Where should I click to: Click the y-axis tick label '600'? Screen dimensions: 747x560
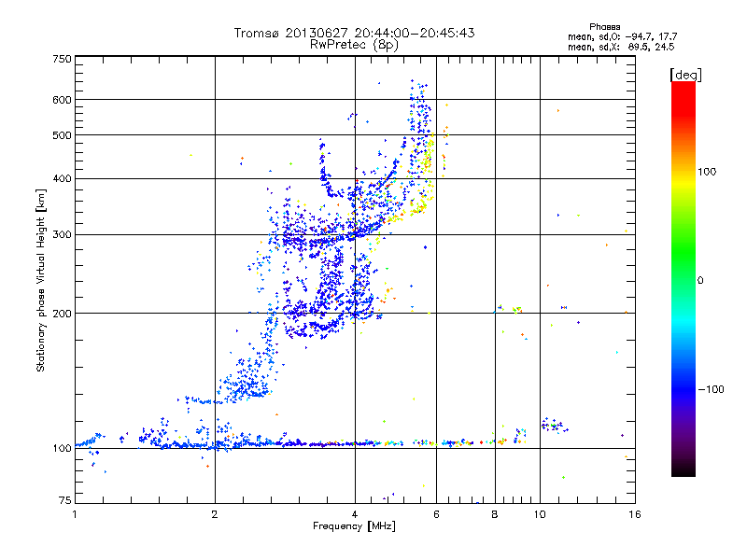[62, 100]
